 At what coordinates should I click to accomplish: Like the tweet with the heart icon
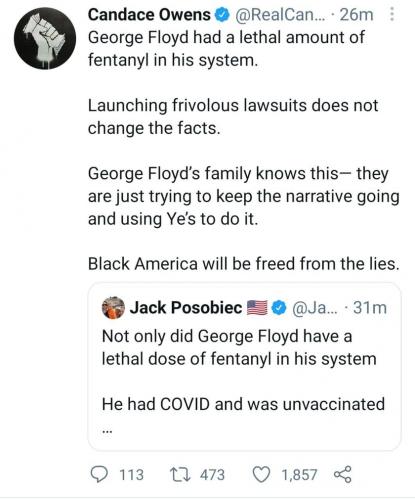click(261, 474)
